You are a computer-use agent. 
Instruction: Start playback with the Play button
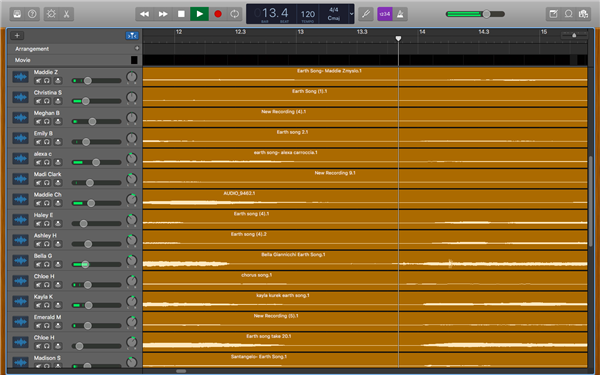(199, 14)
